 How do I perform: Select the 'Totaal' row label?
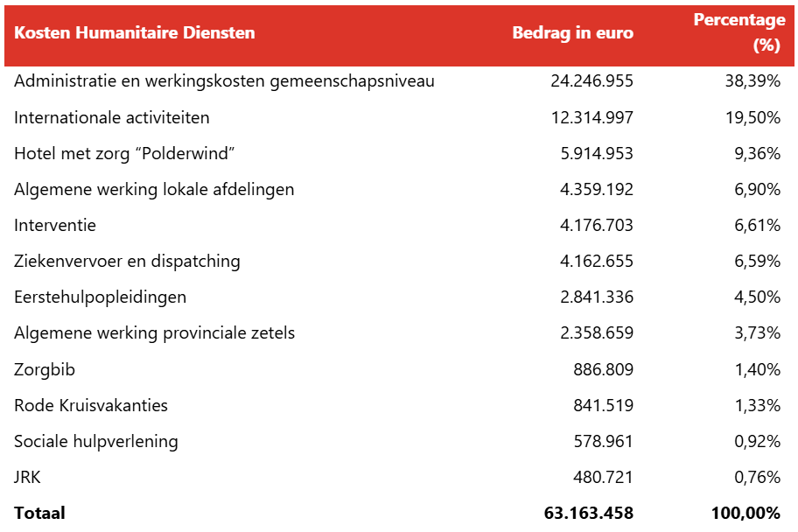[40, 513]
